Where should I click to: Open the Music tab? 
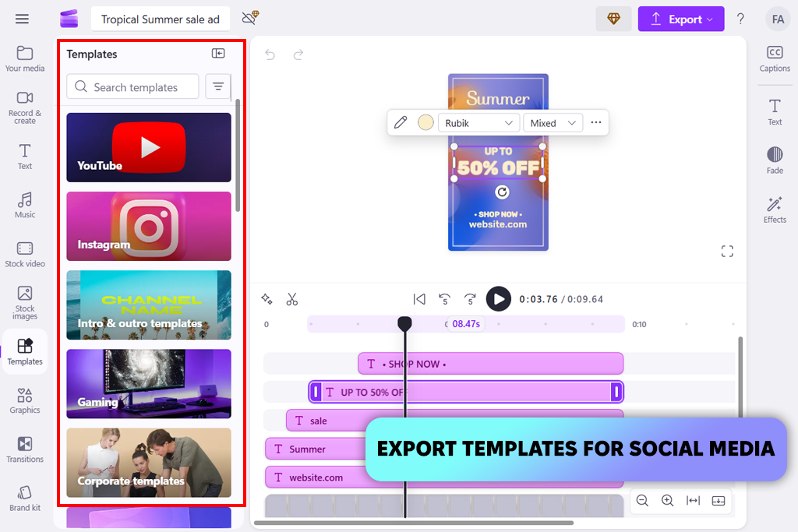[x=24, y=206]
